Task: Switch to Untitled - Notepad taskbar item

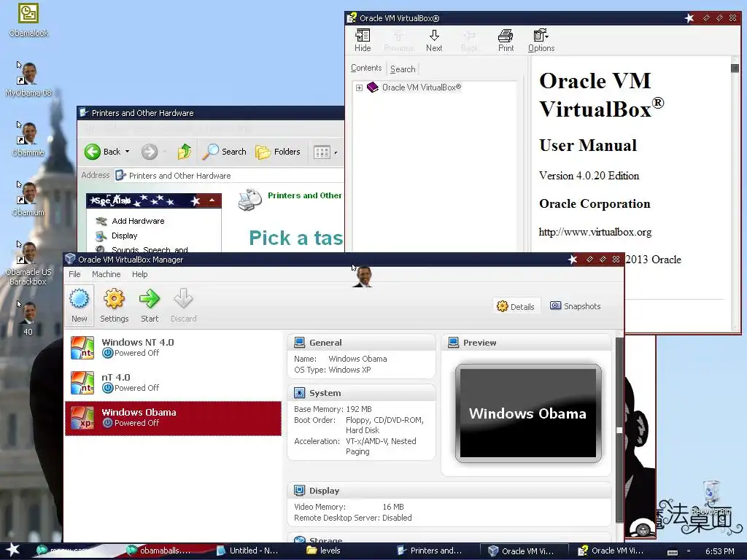Action: [248, 551]
